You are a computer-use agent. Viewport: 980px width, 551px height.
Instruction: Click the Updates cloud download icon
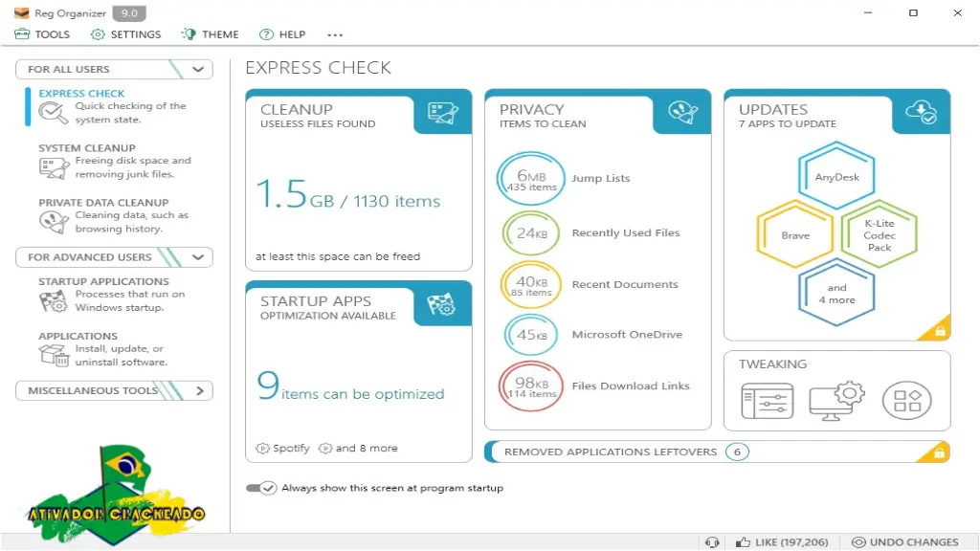(x=922, y=113)
